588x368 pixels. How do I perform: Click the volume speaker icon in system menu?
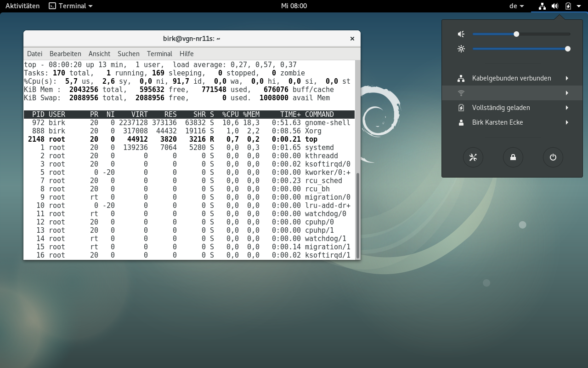tap(461, 34)
